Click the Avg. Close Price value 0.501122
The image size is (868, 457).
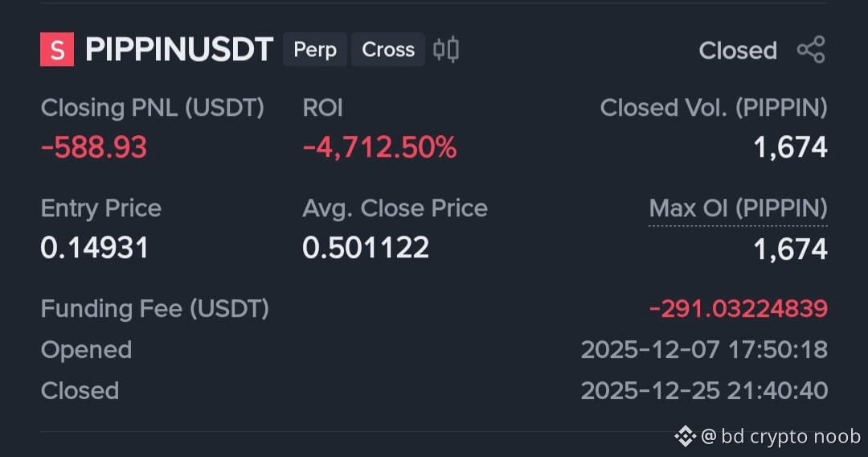pyautogui.click(x=366, y=248)
